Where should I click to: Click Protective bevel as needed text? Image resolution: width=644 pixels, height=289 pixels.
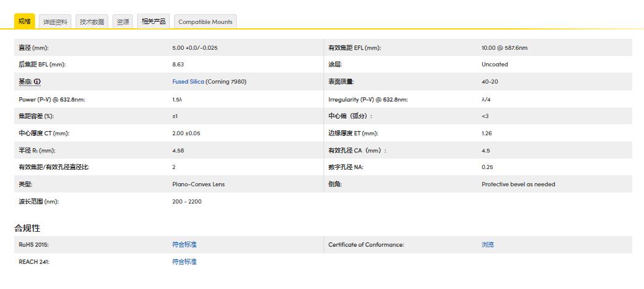(518, 184)
